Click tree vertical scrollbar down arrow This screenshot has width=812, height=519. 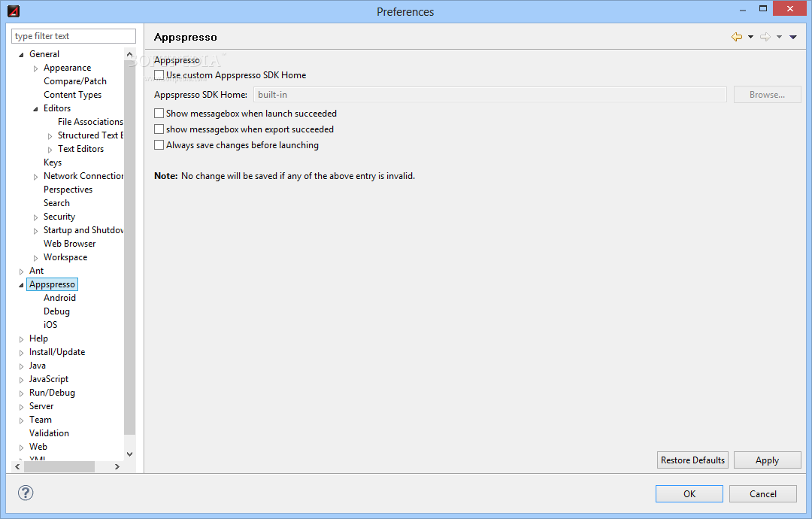tap(129, 454)
